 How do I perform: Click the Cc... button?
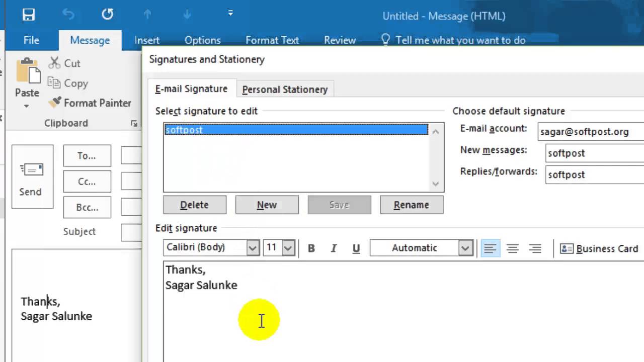click(x=87, y=182)
